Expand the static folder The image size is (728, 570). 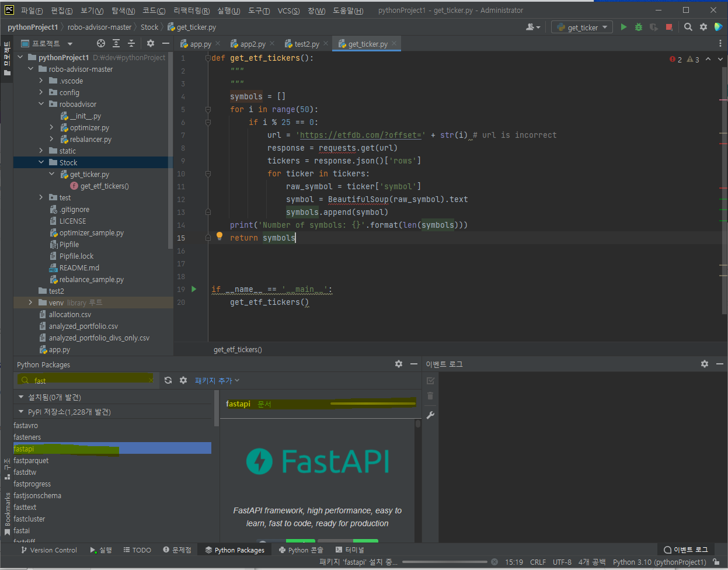(41, 151)
